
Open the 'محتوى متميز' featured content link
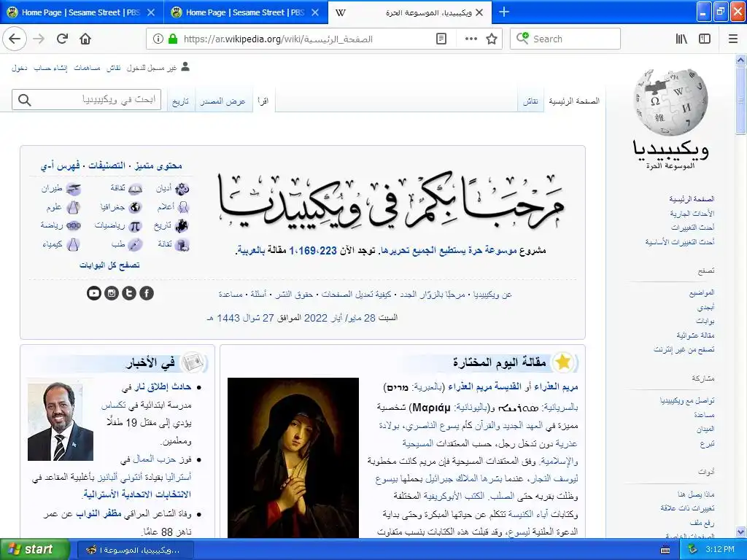click(x=158, y=166)
